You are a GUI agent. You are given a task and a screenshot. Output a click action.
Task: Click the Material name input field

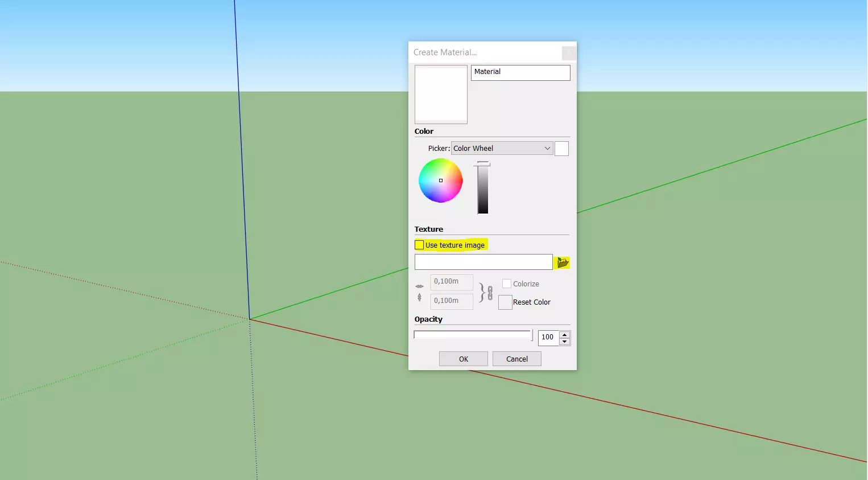(x=520, y=72)
